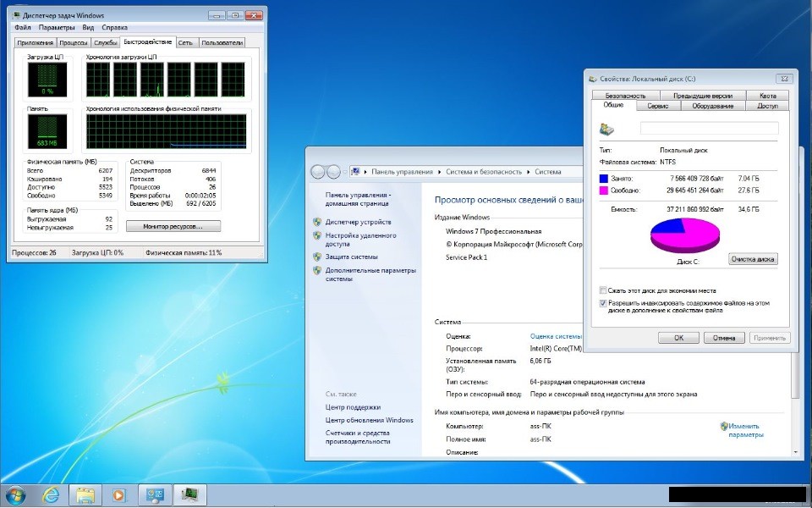Open the Доступ tab in disk properties
Viewport: 812px width, 508px height.
click(x=767, y=106)
